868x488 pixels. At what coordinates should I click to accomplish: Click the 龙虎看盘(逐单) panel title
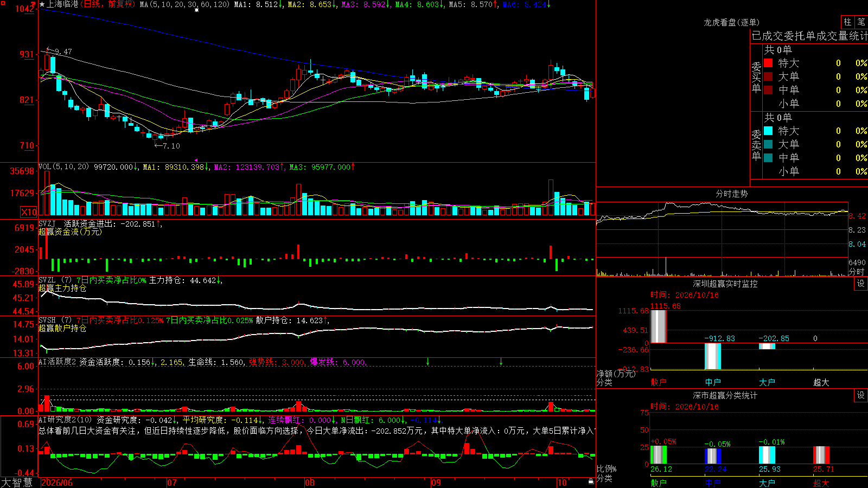pyautogui.click(x=731, y=22)
